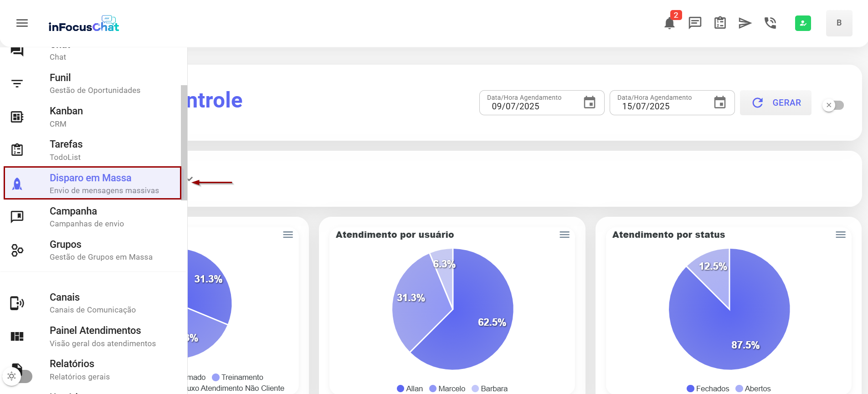
Task: Toggle Allan in the user chart legend
Action: (410, 389)
